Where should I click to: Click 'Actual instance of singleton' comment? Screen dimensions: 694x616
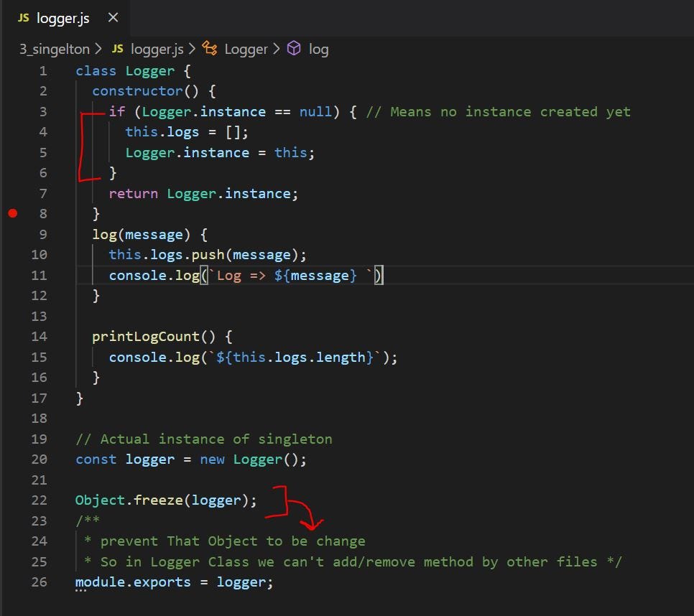216,439
